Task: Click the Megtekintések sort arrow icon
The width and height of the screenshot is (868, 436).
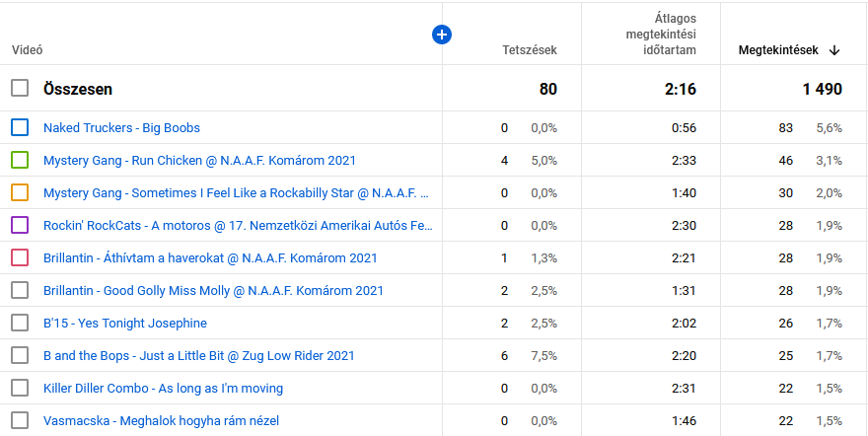Action: 834,50
